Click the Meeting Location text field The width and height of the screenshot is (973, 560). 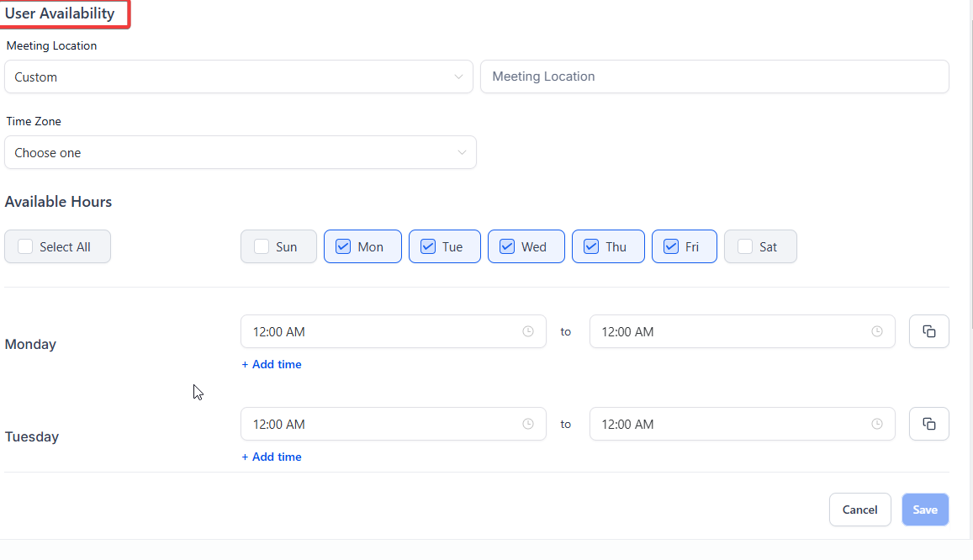pos(714,77)
